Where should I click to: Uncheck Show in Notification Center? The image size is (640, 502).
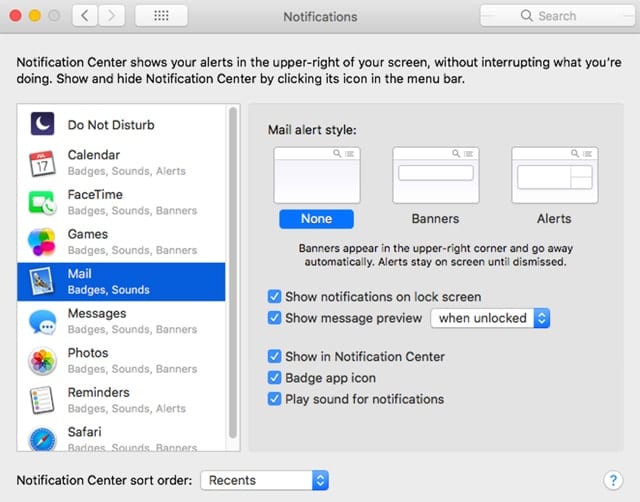coord(274,357)
